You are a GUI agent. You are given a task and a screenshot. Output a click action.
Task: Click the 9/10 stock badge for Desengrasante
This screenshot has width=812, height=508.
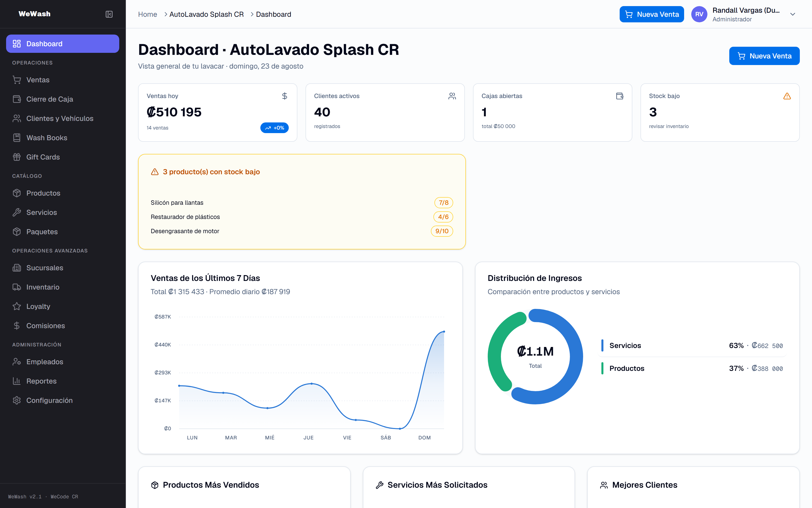click(442, 231)
